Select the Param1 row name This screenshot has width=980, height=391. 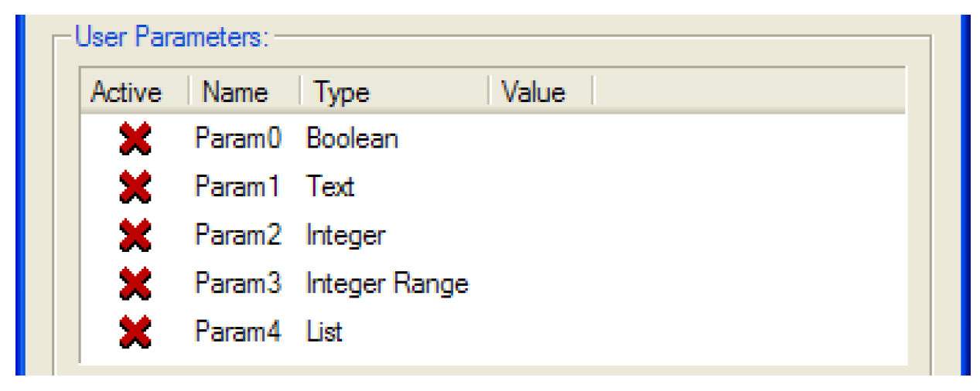click(x=236, y=188)
